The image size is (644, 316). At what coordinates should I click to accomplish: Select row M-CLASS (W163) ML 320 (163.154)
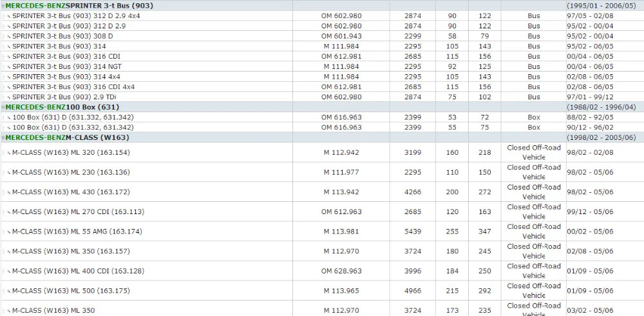322,152
